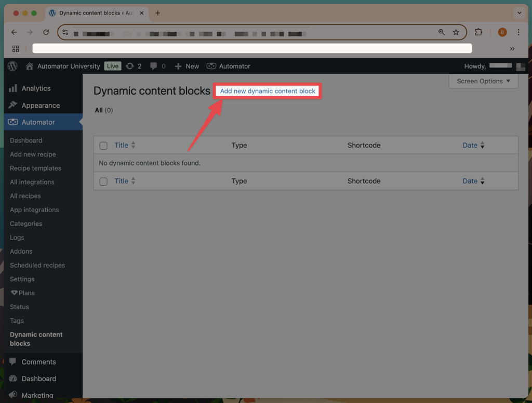Sort the table by Date using its arrows
Viewport: 532px width, 403px height.
482,145
